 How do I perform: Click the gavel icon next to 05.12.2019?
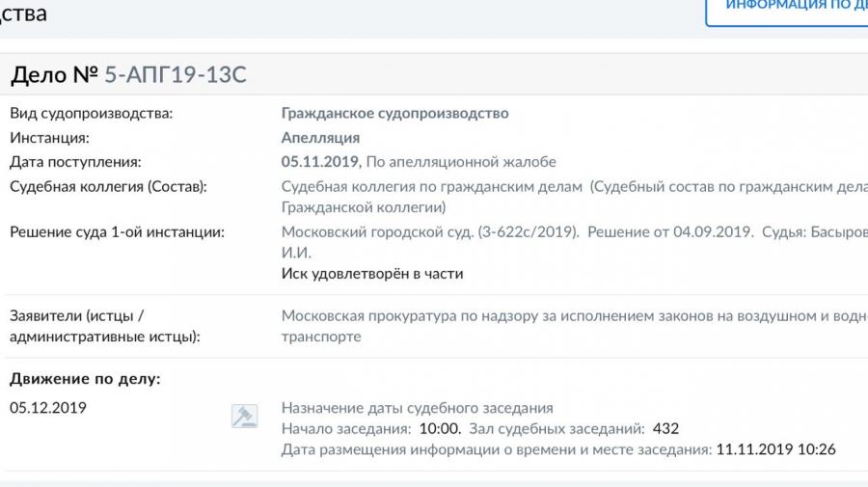click(x=244, y=417)
